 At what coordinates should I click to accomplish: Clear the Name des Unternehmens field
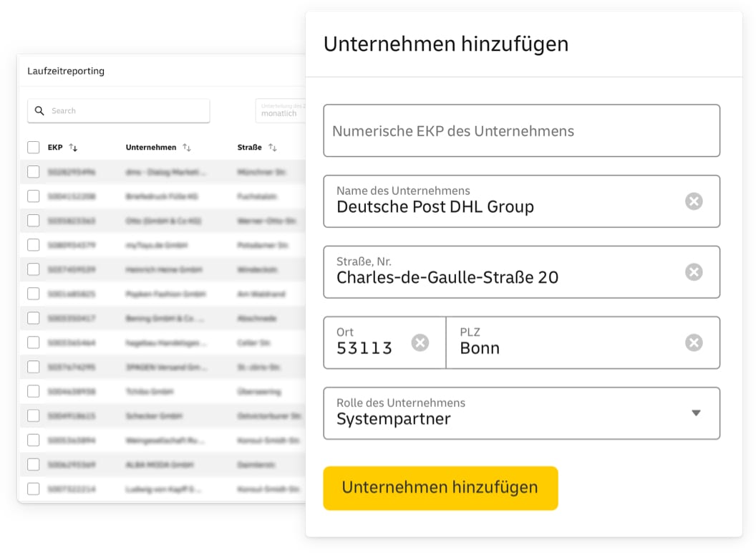tap(693, 201)
